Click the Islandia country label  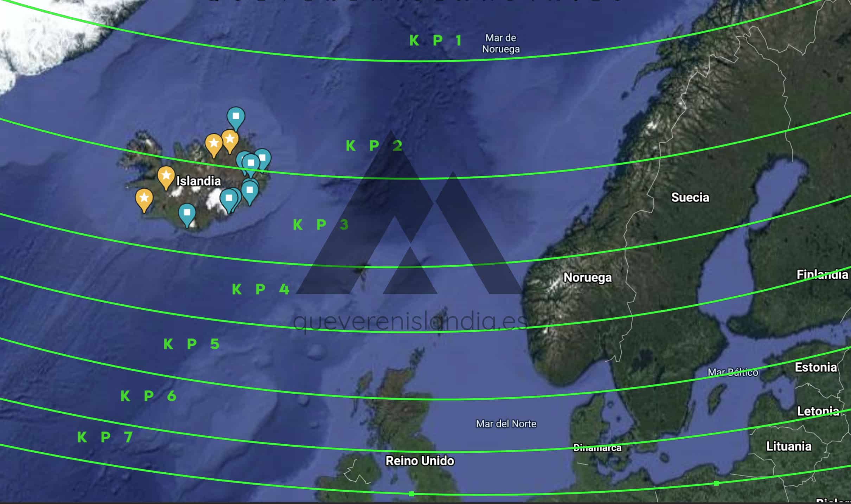199,181
